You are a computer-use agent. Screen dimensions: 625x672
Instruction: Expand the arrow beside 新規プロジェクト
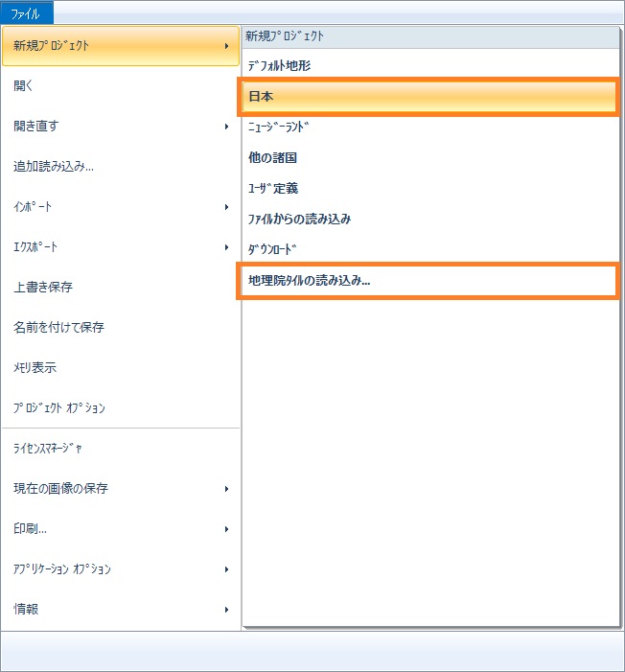click(x=227, y=46)
